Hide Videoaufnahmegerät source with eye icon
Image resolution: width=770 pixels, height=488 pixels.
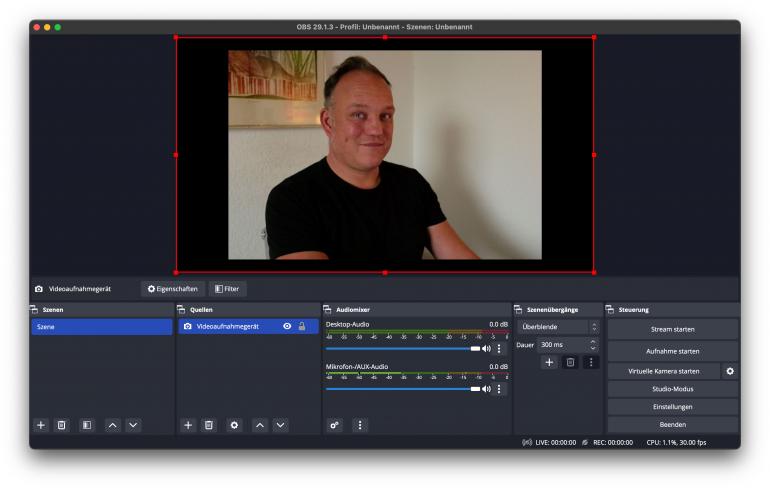click(x=287, y=326)
